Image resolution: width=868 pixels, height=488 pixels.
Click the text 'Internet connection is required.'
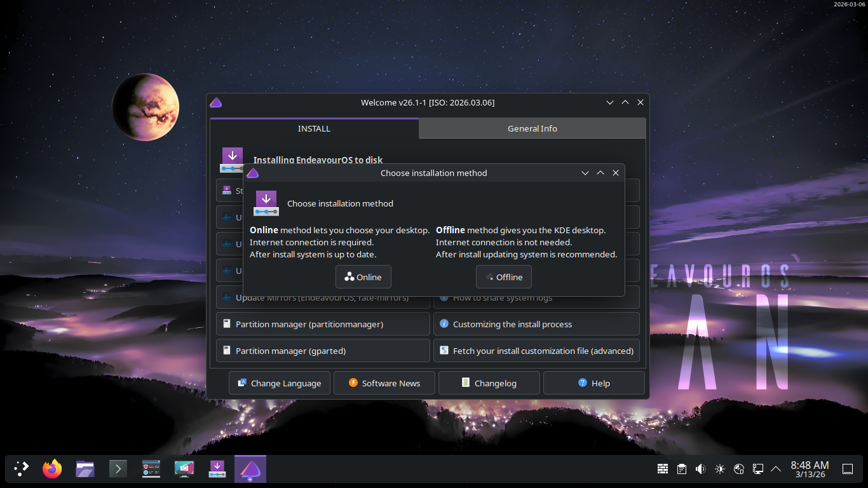click(311, 242)
